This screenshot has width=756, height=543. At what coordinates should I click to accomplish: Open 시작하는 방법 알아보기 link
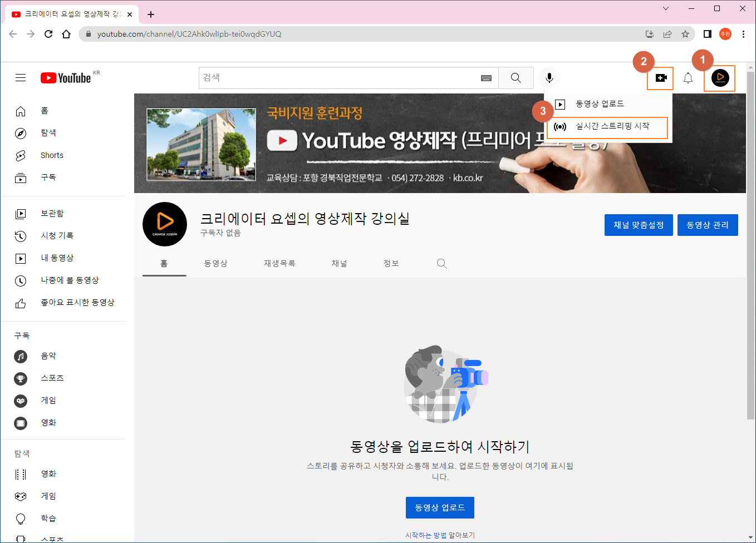point(440,535)
